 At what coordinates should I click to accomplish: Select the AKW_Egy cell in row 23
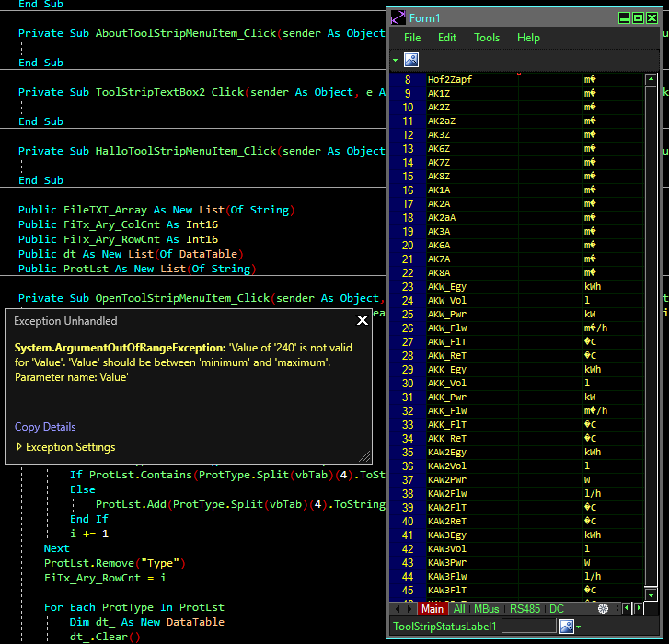[x=472, y=287]
